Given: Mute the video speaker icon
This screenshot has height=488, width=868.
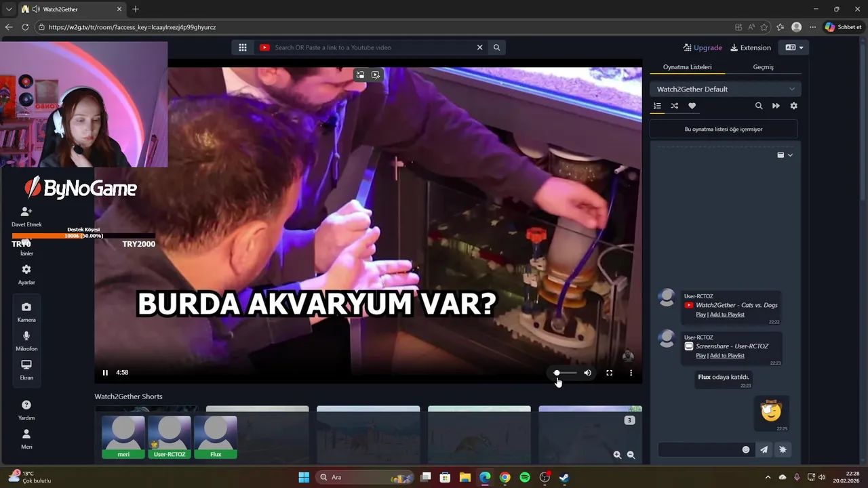Looking at the screenshot, I should tap(587, 373).
